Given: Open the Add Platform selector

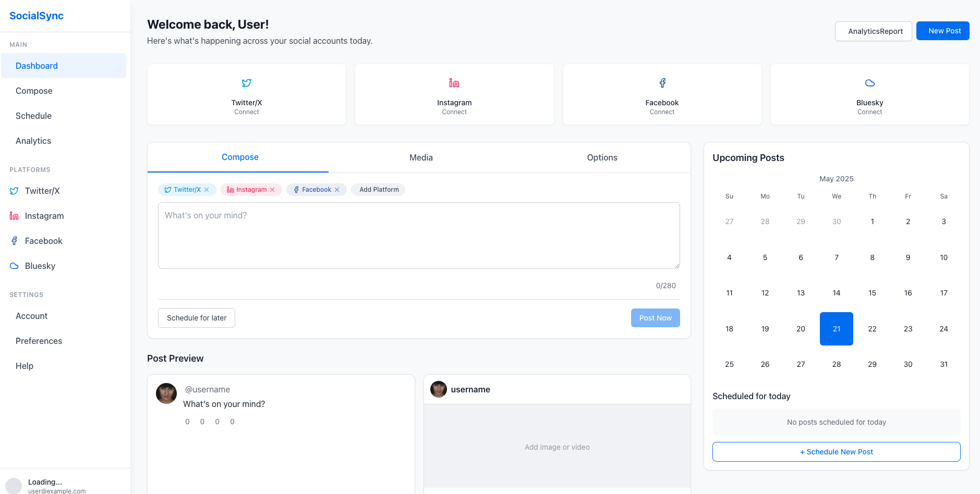Looking at the screenshot, I should coord(378,189).
